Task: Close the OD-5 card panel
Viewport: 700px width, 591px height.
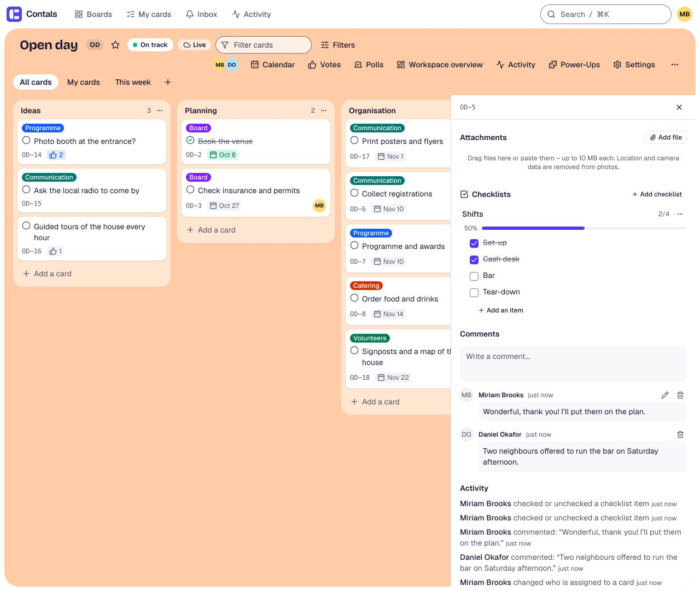Action: (x=679, y=107)
